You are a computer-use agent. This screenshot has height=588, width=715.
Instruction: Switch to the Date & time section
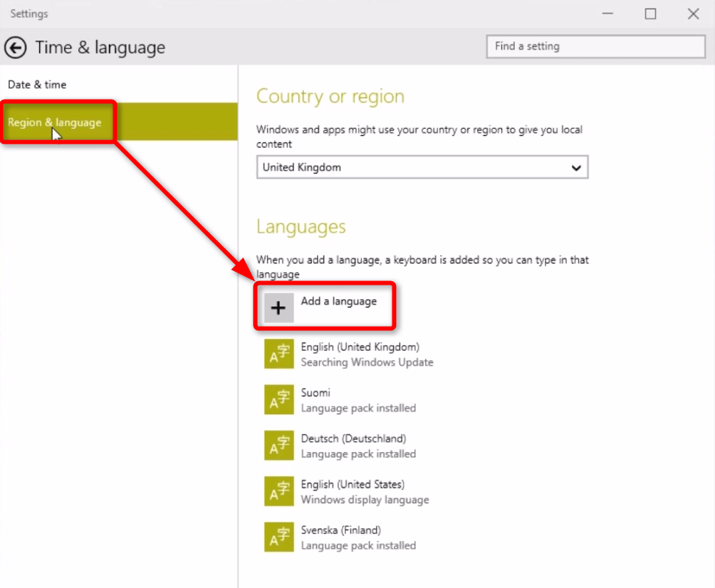tap(36, 84)
